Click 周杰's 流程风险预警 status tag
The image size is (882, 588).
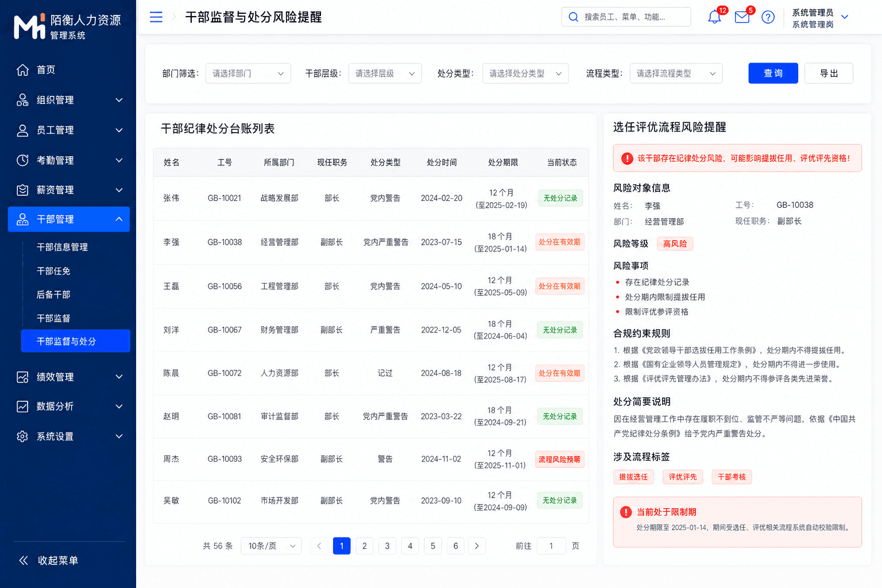coord(559,459)
